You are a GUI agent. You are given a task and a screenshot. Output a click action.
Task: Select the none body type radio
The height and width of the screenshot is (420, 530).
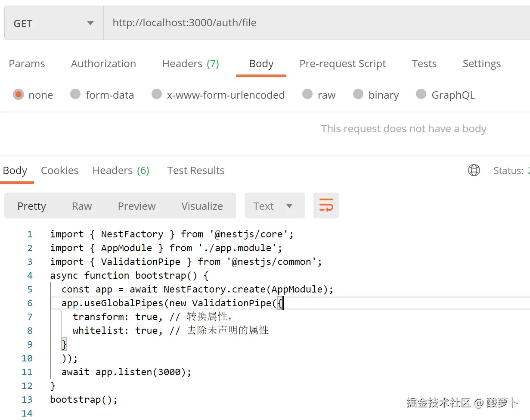tap(18, 94)
